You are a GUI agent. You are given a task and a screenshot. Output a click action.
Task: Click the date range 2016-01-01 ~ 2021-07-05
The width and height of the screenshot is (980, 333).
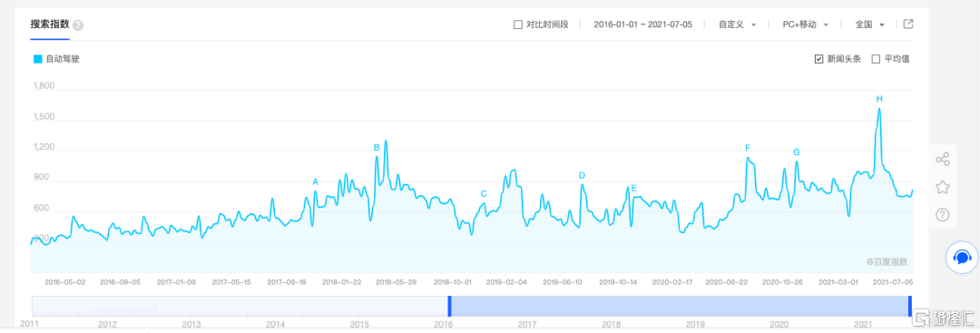[642, 25]
